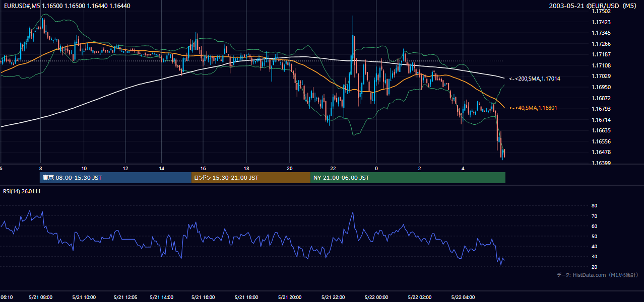Click price axis value 1.16872
Viewport: 644px width, 302px height.
pyautogui.click(x=601, y=98)
